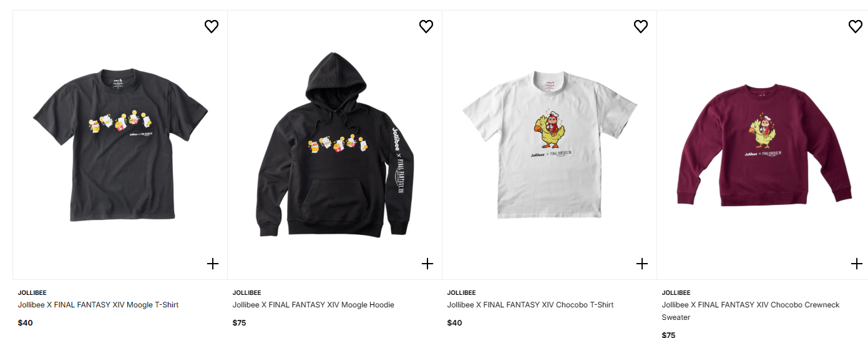Open the black Moogle Hoodie image
This screenshot has width=868, height=338.
[335, 145]
